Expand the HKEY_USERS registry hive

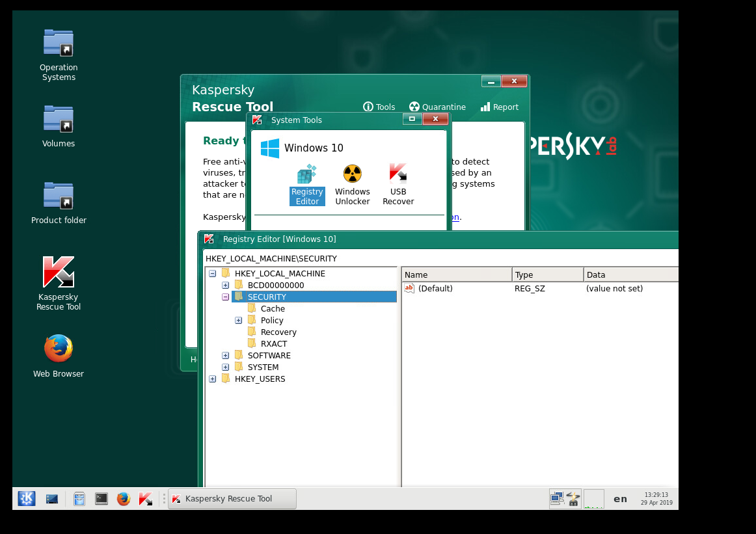coord(212,379)
